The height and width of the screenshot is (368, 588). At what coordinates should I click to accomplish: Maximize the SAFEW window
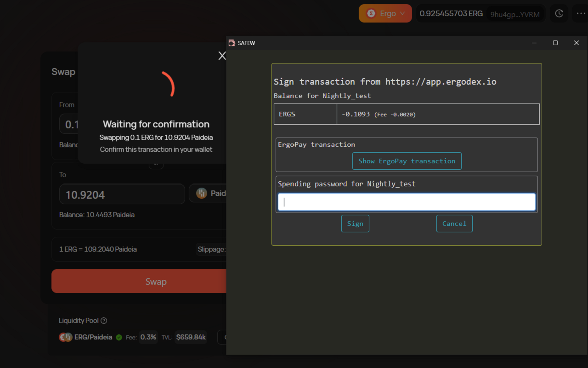click(555, 43)
